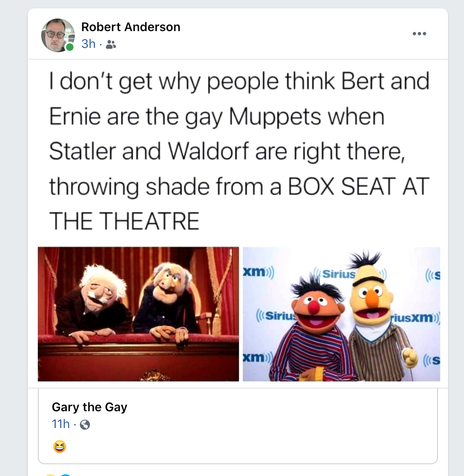
Task: Click the 11h shared post timestamp
Action: coord(61,424)
